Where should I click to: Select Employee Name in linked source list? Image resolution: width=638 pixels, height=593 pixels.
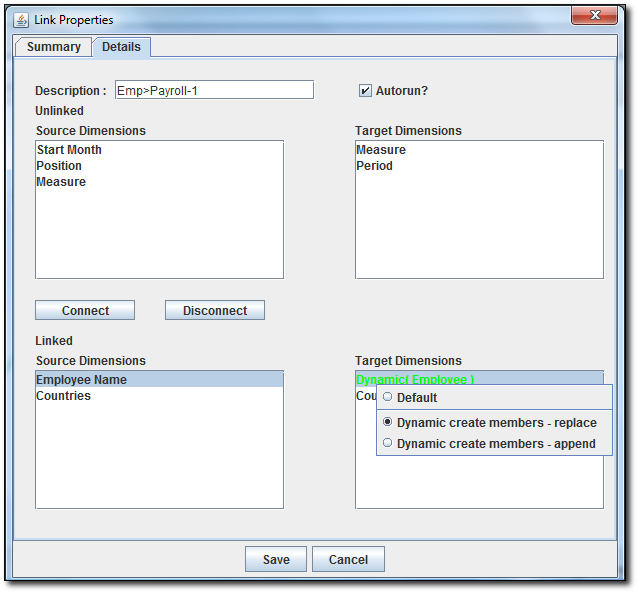pos(82,380)
